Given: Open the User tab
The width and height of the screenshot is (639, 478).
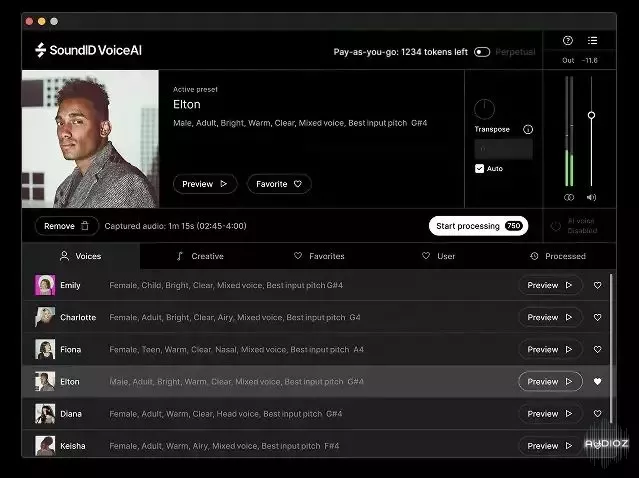Looking at the screenshot, I should tap(438, 256).
